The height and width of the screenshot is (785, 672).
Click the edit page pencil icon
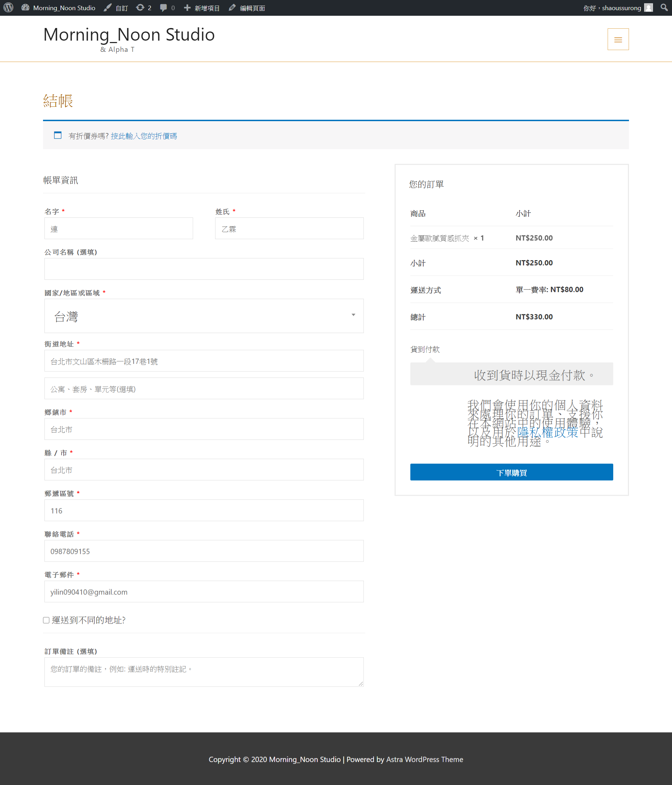232,8
